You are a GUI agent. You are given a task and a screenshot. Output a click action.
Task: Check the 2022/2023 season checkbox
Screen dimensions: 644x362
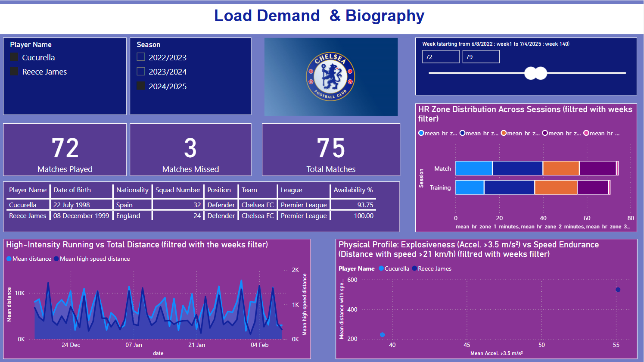pyautogui.click(x=141, y=57)
